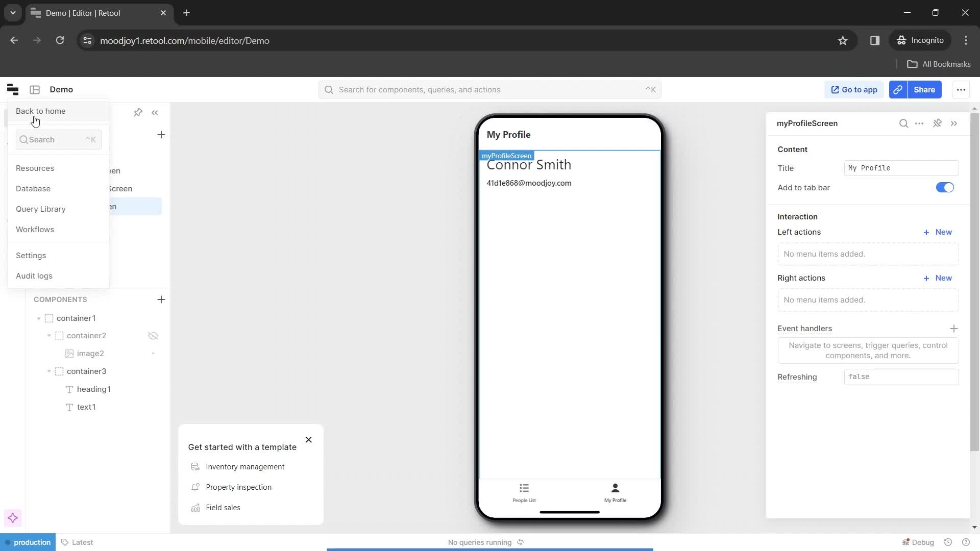This screenshot has width=980, height=551.
Task: Select the Query Library menu item
Action: 40,209
